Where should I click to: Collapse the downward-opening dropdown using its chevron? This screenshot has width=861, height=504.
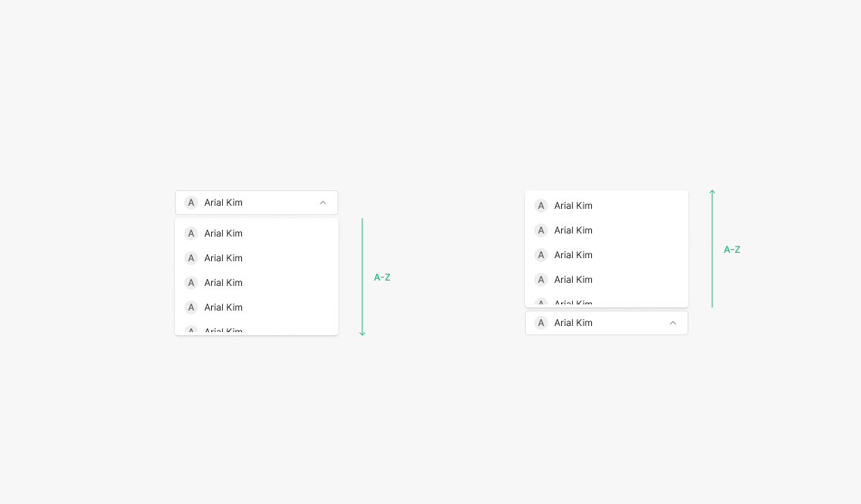click(323, 203)
